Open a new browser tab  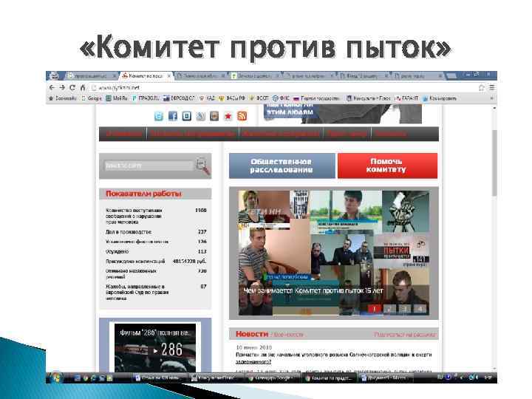click(451, 76)
